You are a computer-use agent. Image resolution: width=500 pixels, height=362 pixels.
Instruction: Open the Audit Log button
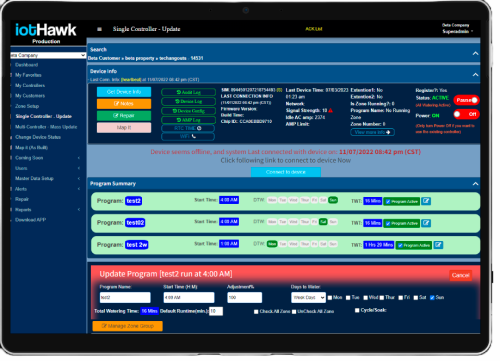[189, 92]
